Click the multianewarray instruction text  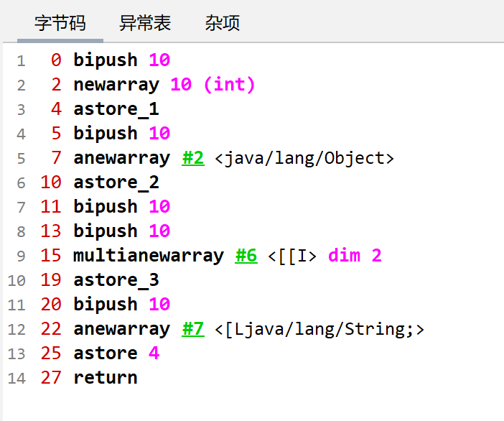click(x=148, y=256)
